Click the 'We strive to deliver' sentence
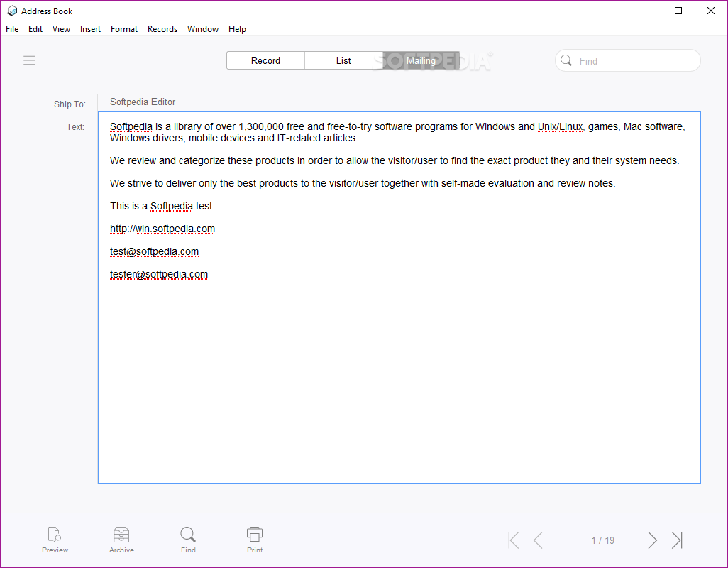 point(363,183)
